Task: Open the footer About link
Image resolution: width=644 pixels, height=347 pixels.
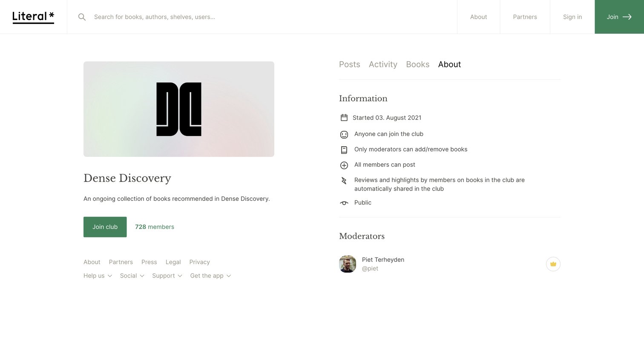Action: click(x=92, y=262)
